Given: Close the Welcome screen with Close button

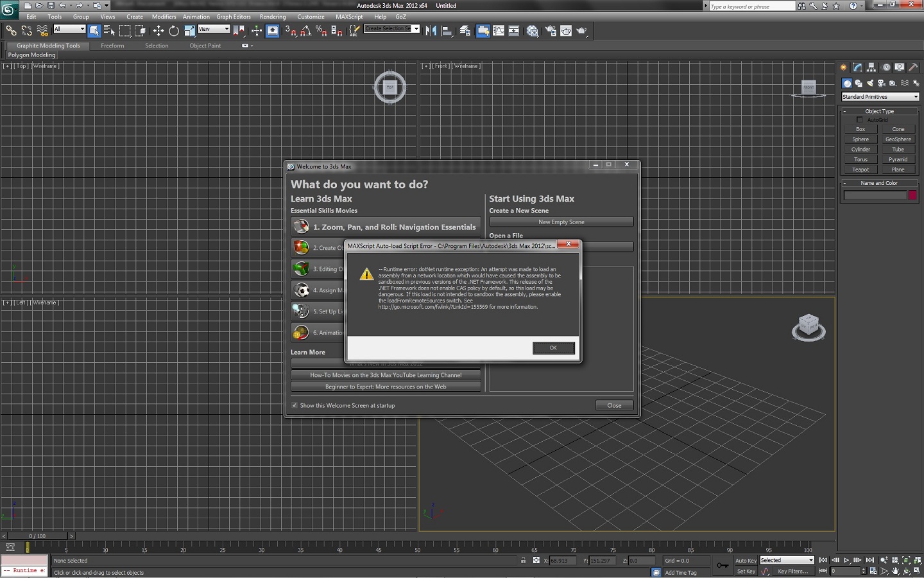Looking at the screenshot, I should [614, 405].
